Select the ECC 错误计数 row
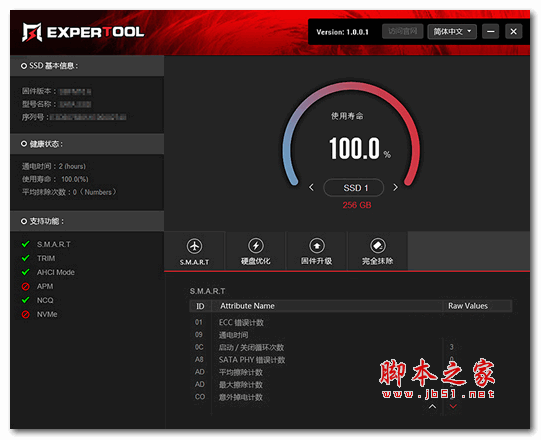This screenshot has height=440, width=541. [x=350, y=322]
